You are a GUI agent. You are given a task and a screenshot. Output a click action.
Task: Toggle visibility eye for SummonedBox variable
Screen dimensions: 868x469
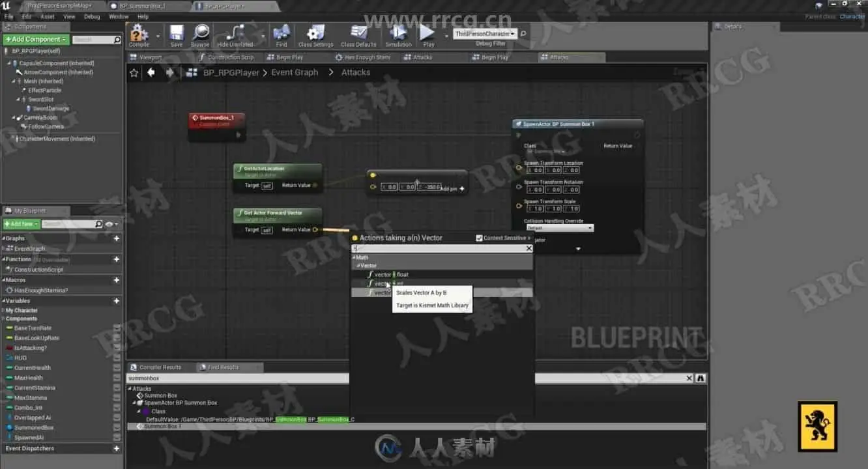click(x=117, y=427)
